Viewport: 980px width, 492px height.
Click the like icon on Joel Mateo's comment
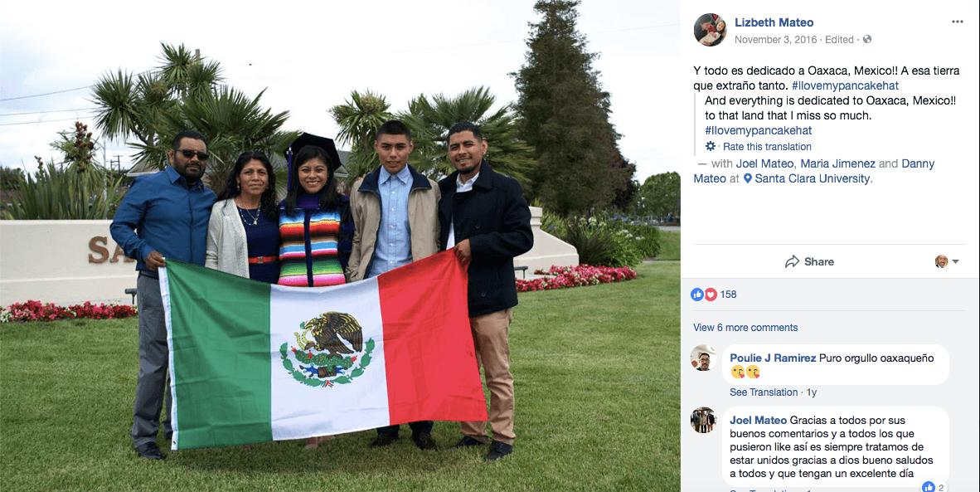click(929, 487)
